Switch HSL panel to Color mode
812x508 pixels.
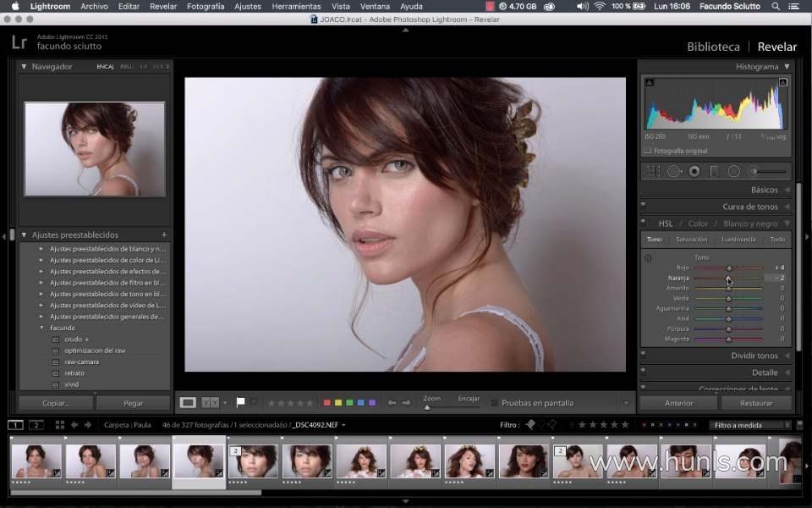coord(698,224)
